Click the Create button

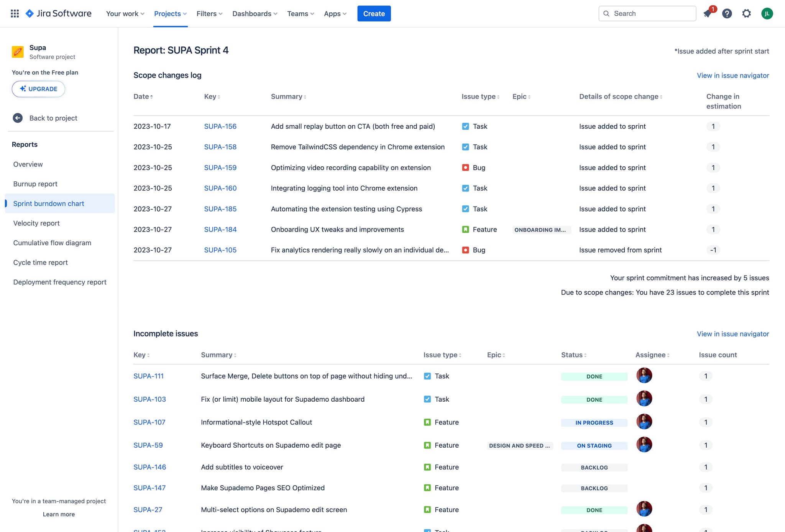374,13
